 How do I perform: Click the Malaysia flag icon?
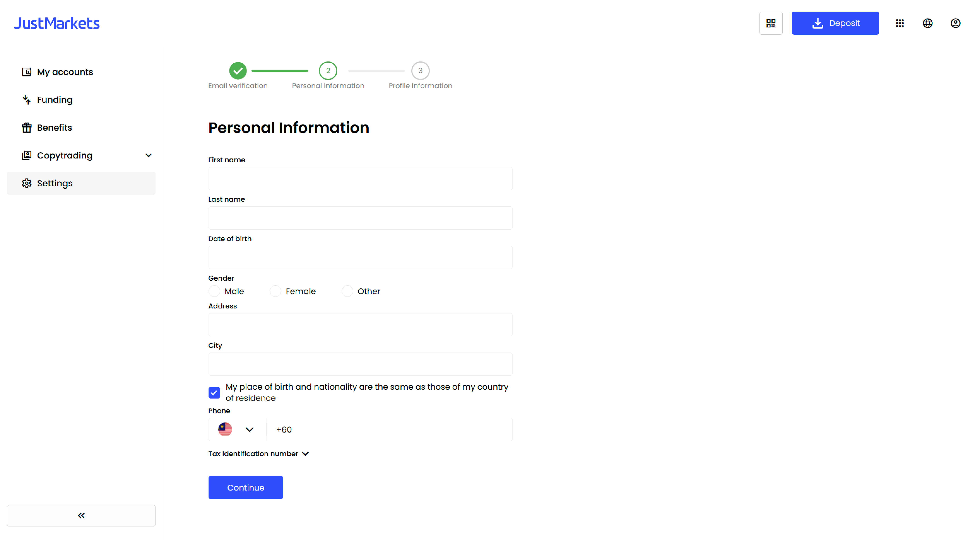tap(225, 429)
